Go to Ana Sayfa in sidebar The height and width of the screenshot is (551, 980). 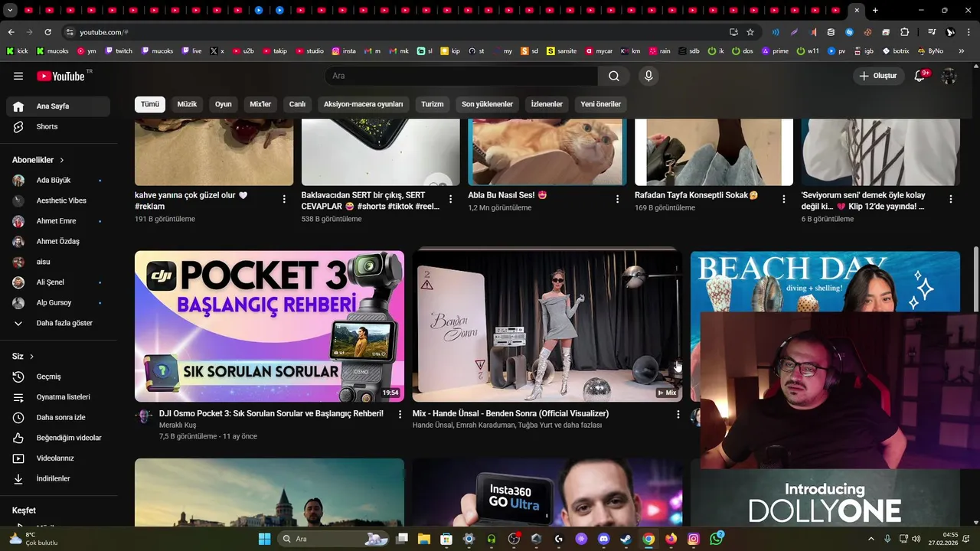click(58, 106)
